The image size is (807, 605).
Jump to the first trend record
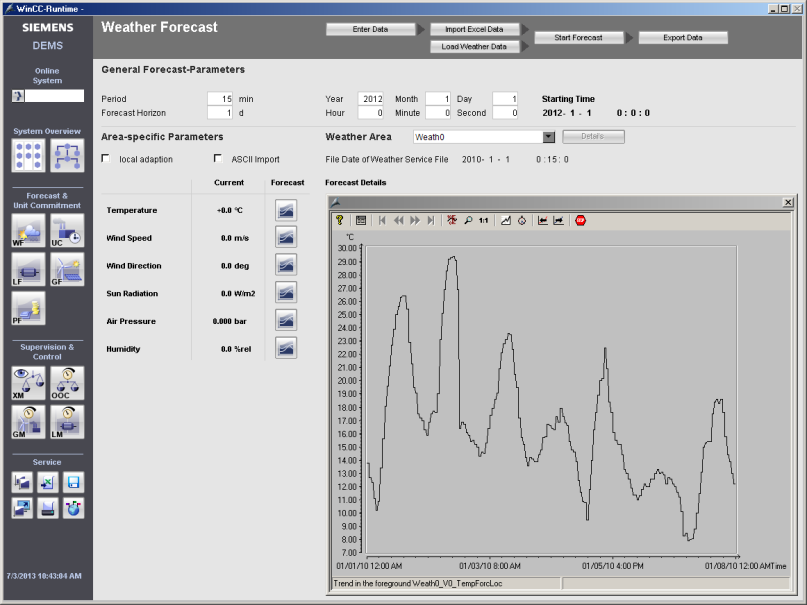pyautogui.click(x=382, y=220)
